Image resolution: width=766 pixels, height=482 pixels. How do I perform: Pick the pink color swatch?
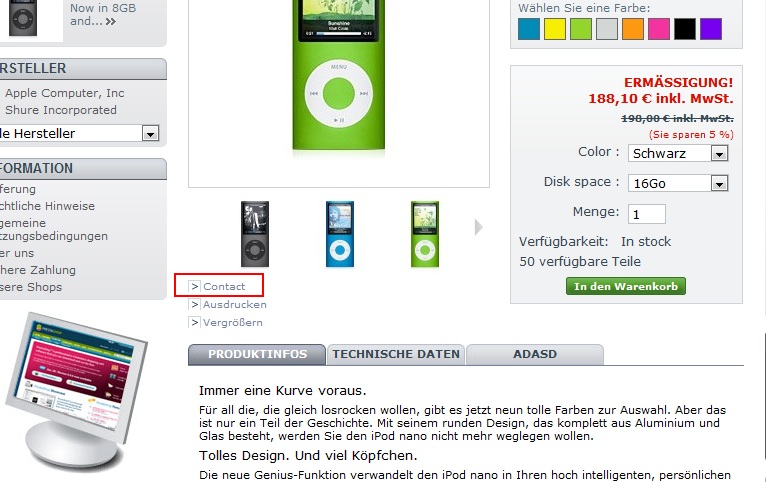click(659, 29)
